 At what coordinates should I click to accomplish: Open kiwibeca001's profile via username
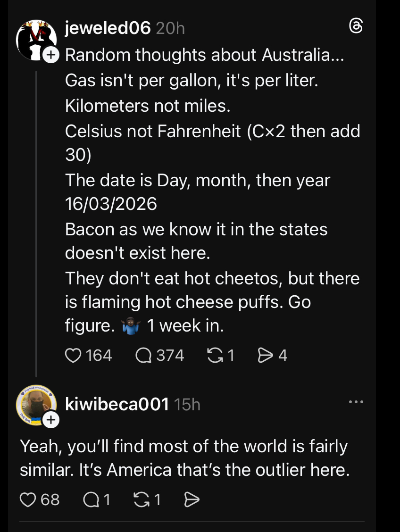117,404
